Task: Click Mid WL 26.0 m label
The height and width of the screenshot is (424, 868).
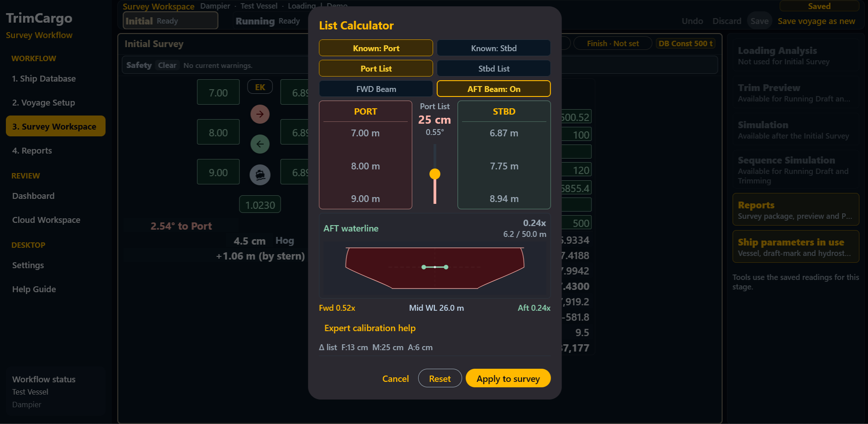Action: coord(436,308)
